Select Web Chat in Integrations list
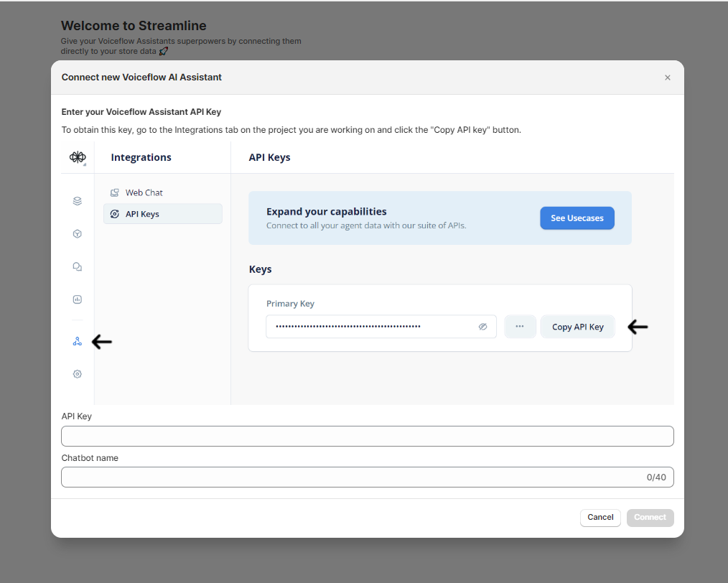The image size is (728, 583). [162, 192]
